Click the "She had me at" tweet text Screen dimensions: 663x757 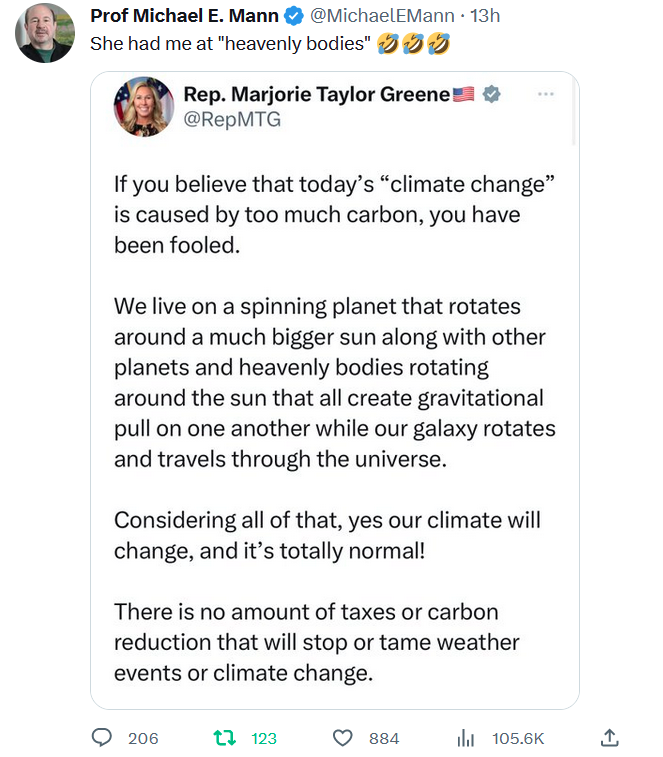tap(230, 44)
